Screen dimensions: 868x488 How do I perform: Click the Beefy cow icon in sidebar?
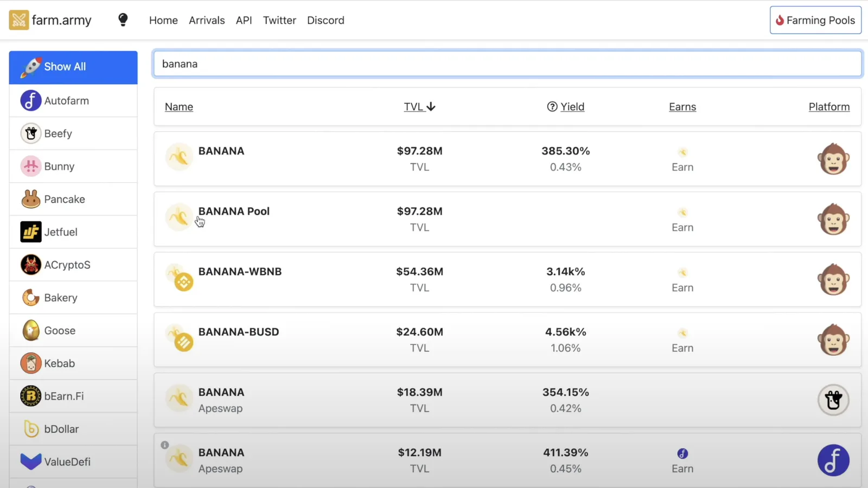pyautogui.click(x=31, y=133)
